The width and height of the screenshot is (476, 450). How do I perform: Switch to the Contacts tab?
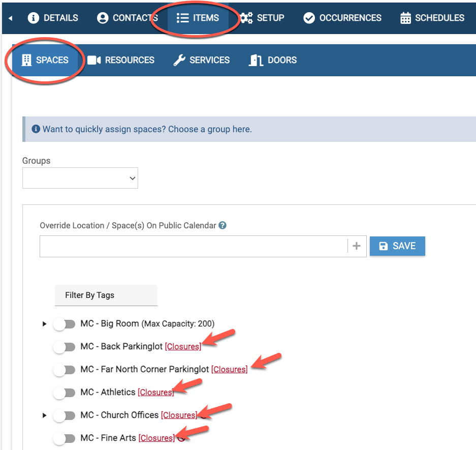coord(127,18)
